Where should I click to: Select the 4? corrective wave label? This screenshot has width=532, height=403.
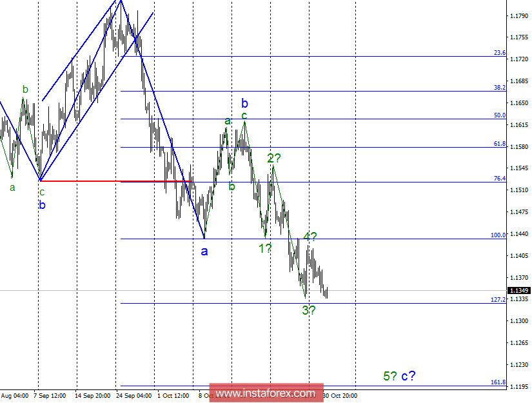click(x=309, y=237)
